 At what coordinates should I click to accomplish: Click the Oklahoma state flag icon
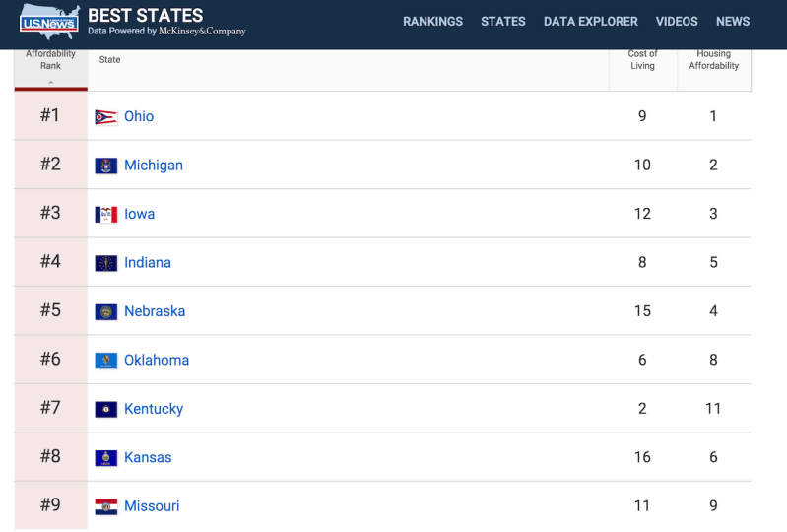point(106,361)
